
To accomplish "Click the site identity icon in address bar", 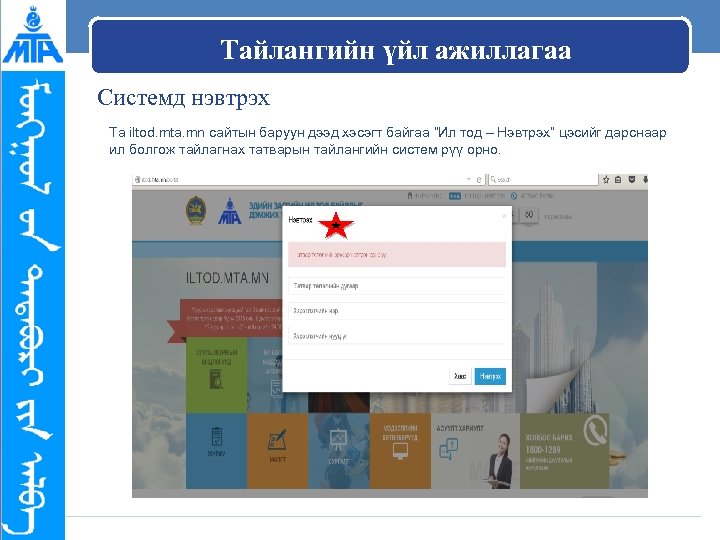I will pyautogui.click(x=137, y=180).
